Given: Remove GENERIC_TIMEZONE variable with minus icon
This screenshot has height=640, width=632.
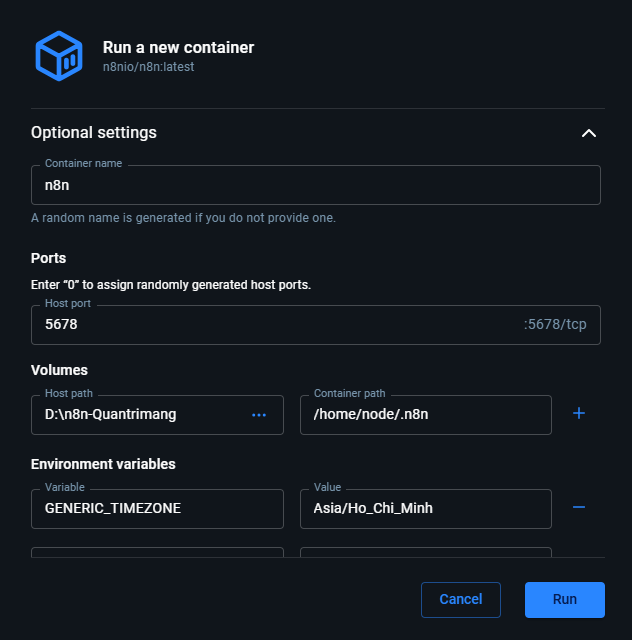Looking at the screenshot, I should click(x=578, y=507).
